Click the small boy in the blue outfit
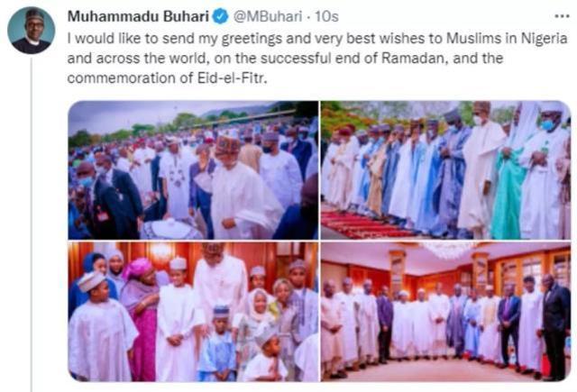The width and height of the screenshot is (577, 392). 218,344
